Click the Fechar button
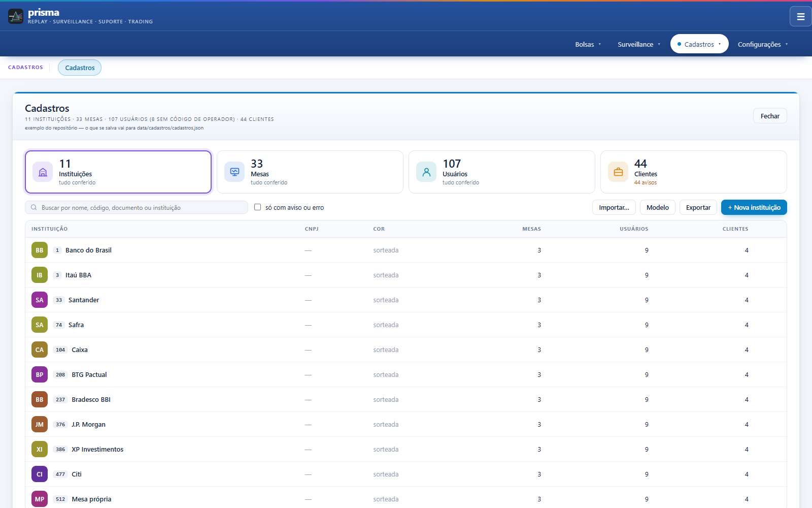This screenshot has width=812, height=508. click(x=770, y=116)
